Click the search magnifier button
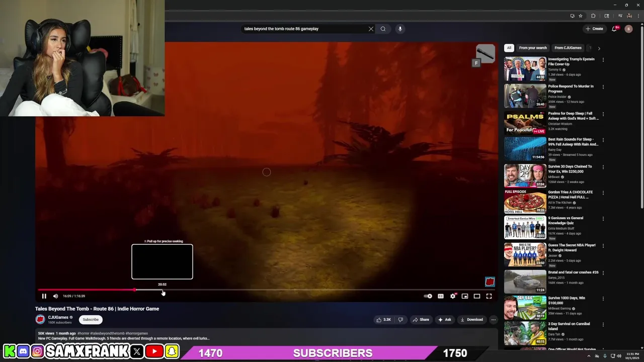 [383, 29]
